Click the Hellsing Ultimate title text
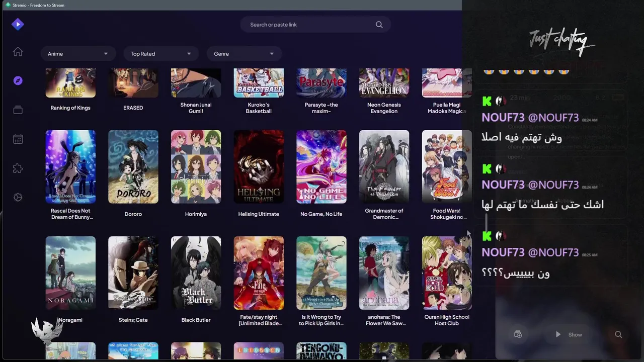This screenshot has width=644, height=362. pyautogui.click(x=259, y=214)
